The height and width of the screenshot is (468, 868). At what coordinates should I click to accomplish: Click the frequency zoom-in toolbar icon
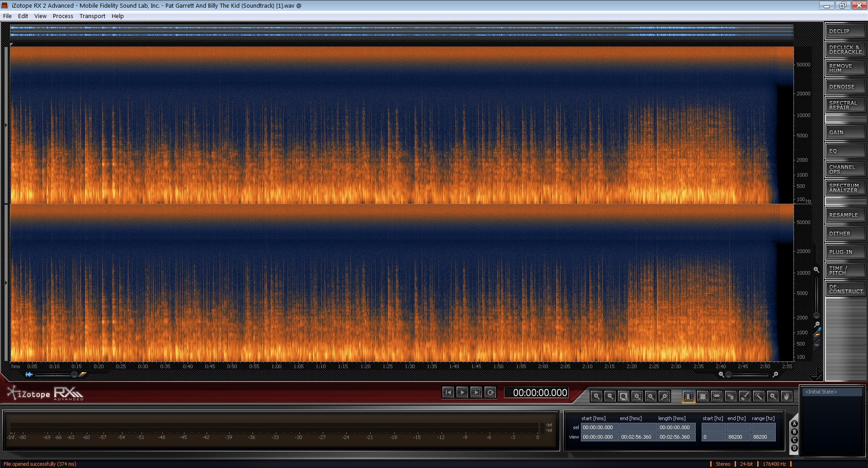651,397
